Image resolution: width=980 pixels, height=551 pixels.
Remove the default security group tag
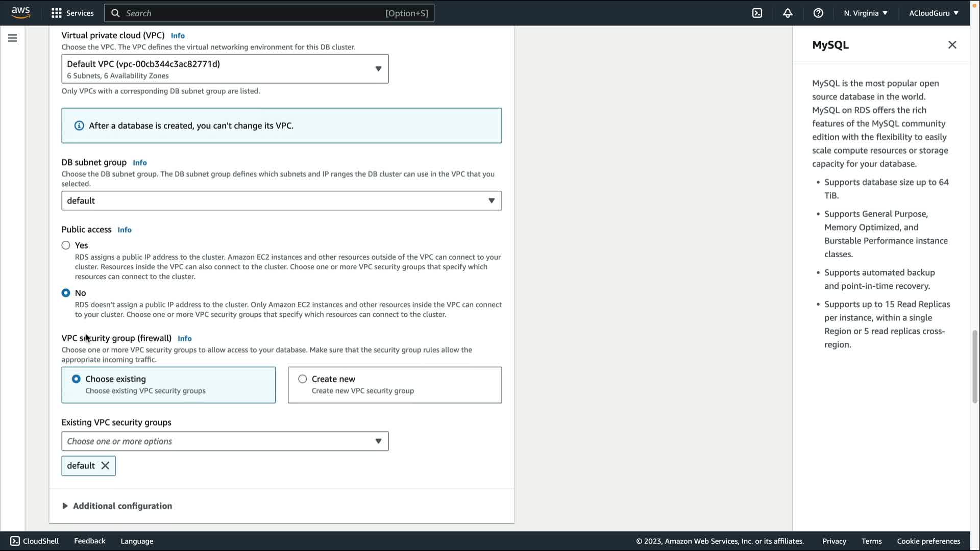105,466
